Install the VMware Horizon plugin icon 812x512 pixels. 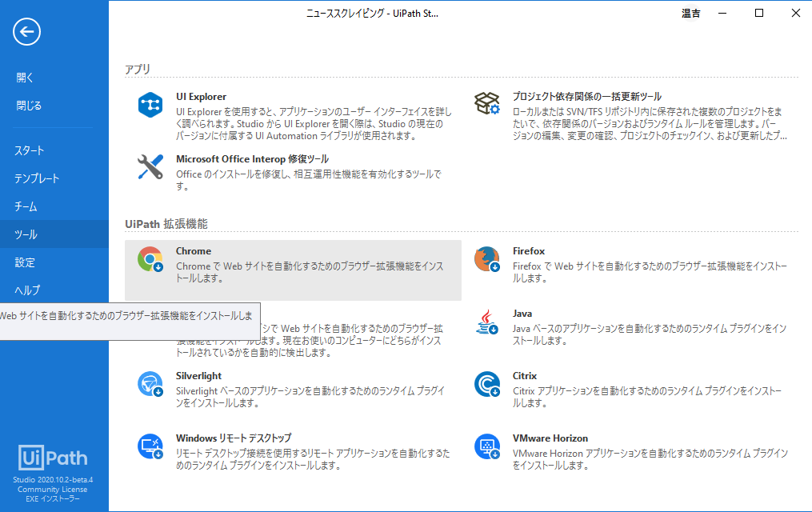(x=486, y=446)
